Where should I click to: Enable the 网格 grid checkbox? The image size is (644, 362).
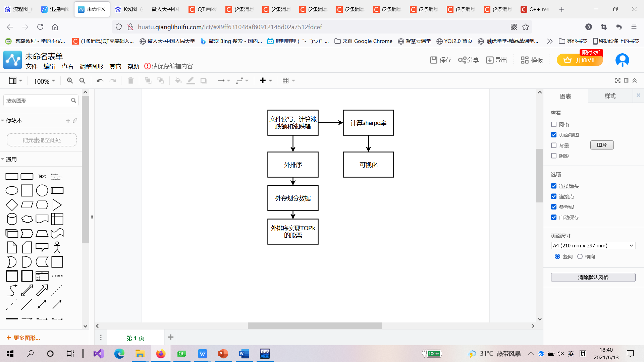(554, 124)
